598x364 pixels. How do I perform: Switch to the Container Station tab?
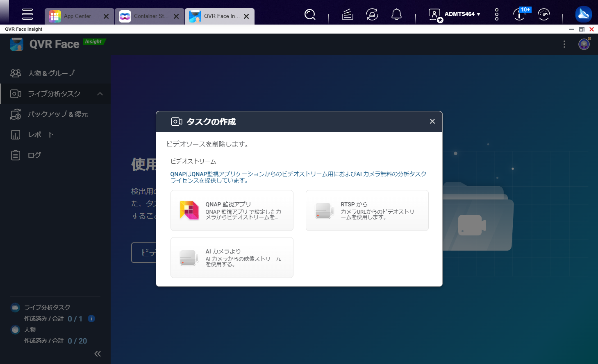150,16
